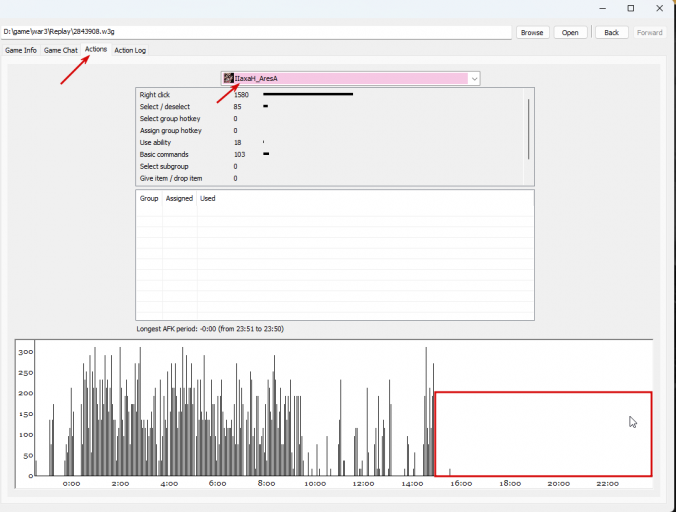The image size is (676, 512).
Task: Minimize the replay viewer window
Action: coord(603,8)
